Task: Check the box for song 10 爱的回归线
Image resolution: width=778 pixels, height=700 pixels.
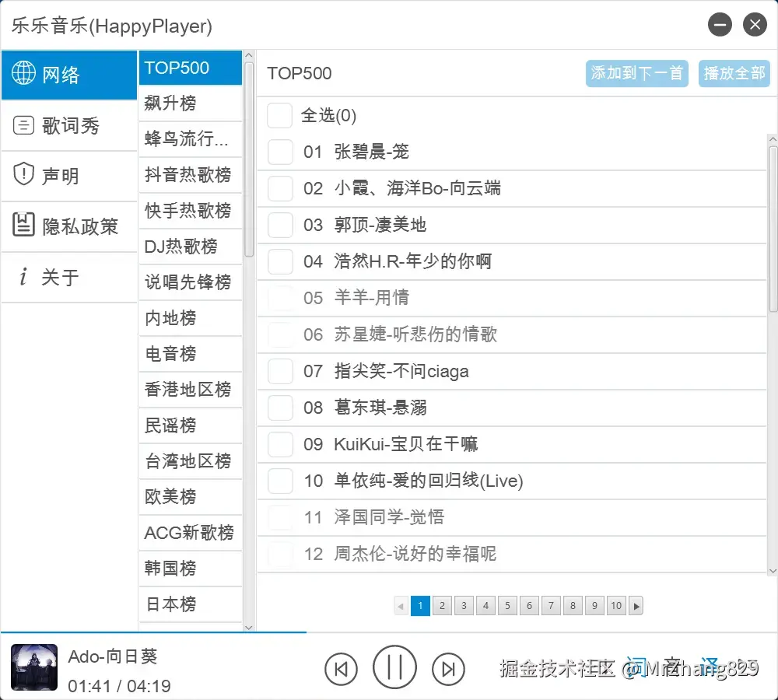Action: click(x=280, y=481)
